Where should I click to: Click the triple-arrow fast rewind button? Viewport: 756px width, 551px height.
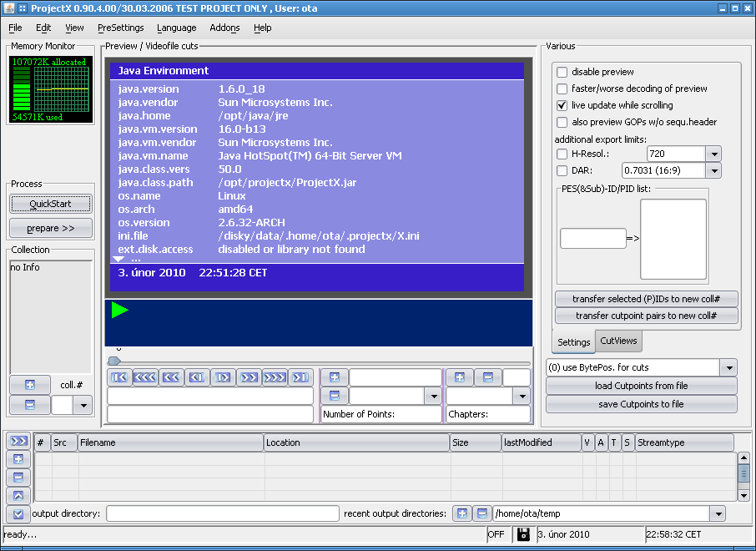[144, 377]
